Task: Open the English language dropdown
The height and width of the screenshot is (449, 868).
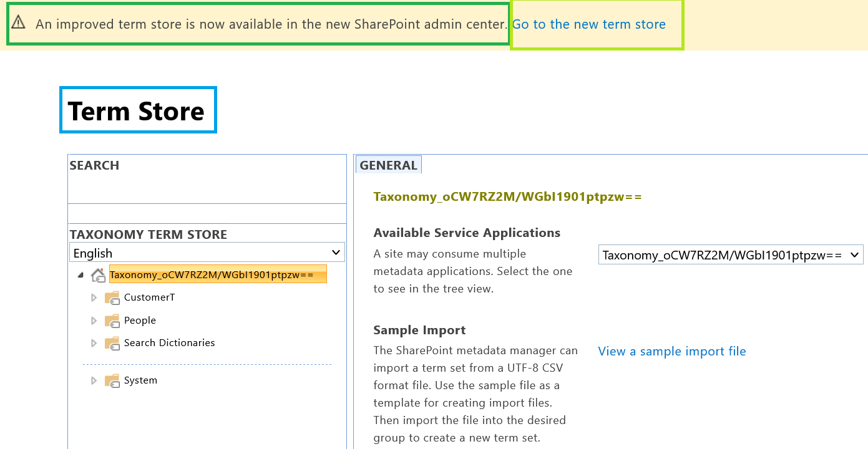Action: pyautogui.click(x=207, y=253)
